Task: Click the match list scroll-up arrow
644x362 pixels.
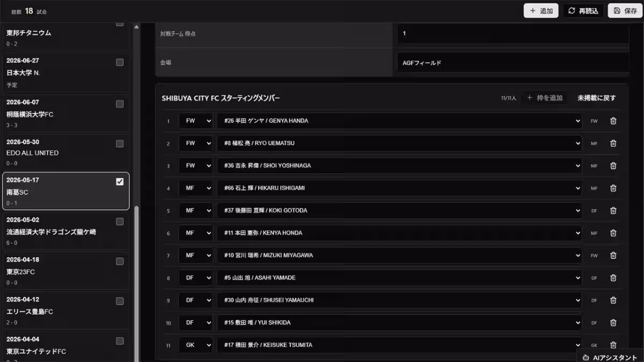Action: (x=136, y=26)
